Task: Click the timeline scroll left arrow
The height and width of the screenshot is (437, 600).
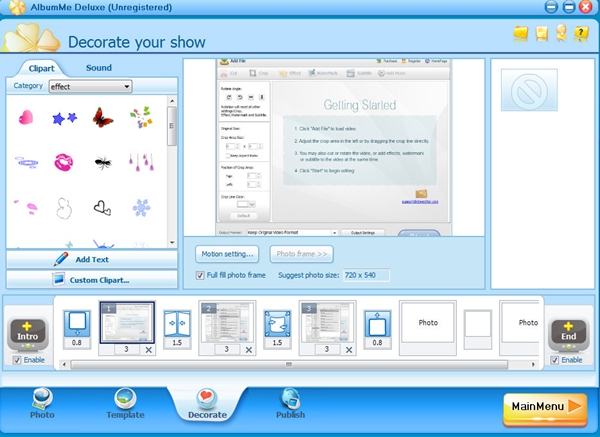Action: pos(64,365)
